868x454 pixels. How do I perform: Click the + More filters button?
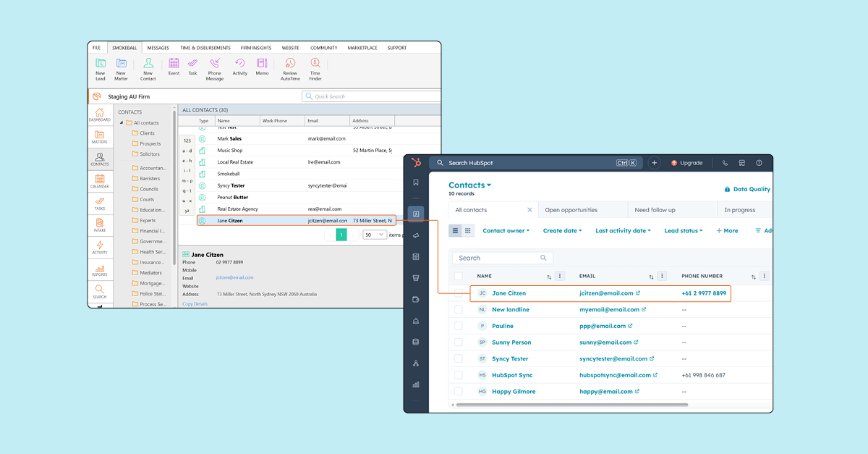click(727, 231)
